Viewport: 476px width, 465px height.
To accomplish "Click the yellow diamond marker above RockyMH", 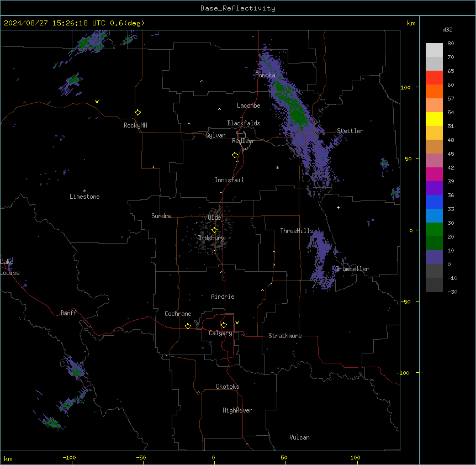I will [x=138, y=112].
